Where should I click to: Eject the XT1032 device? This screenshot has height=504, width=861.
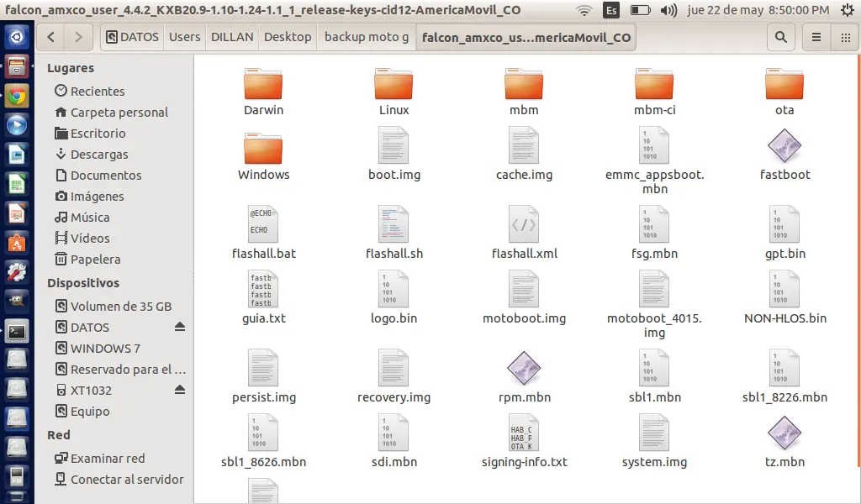pos(180,390)
